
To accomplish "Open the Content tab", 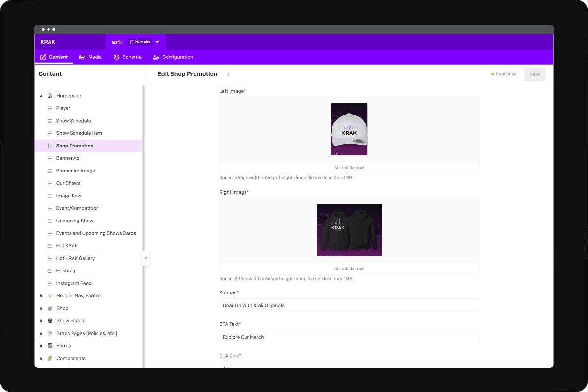I will click(54, 57).
